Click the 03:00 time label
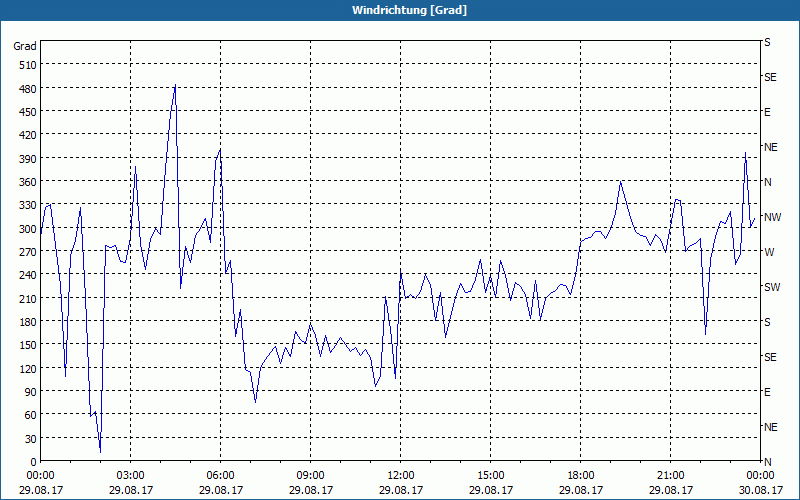 [131, 476]
